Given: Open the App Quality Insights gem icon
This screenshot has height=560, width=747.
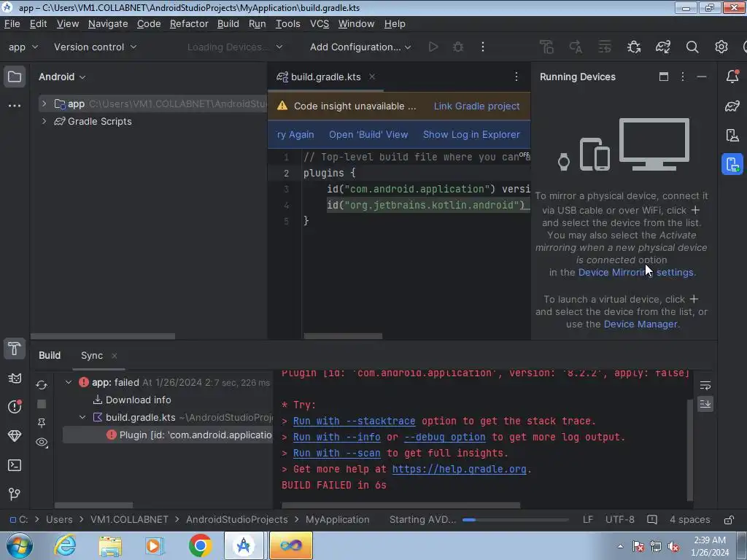Looking at the screenshot, I should [x=15, y=436].
